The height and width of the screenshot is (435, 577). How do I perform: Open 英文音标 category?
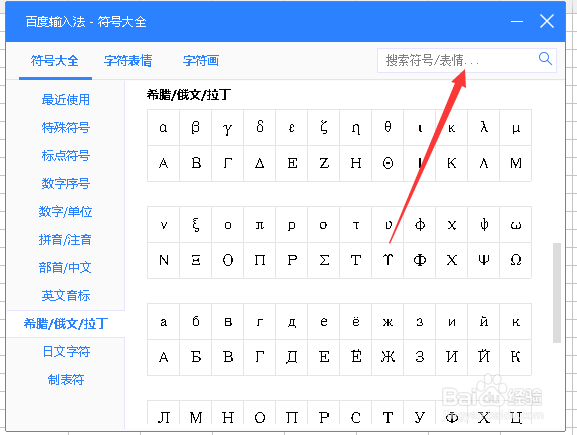66,296
